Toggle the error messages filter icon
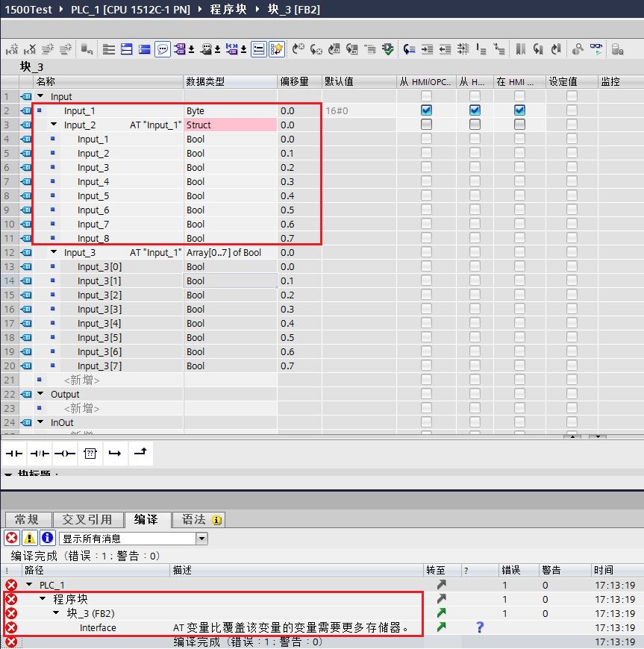The width and height of the screenshot is (644, 649). point(12,538)
